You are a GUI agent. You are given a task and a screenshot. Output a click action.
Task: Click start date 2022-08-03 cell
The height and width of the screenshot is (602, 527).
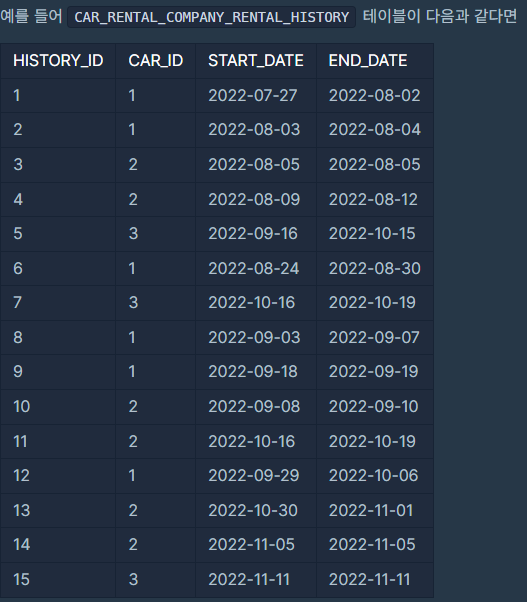tap(256, 130)
